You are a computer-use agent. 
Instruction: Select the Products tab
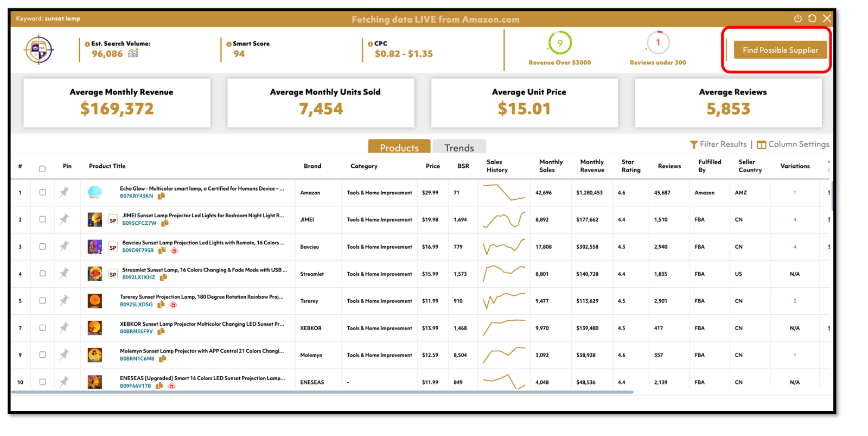coord(399,148)
